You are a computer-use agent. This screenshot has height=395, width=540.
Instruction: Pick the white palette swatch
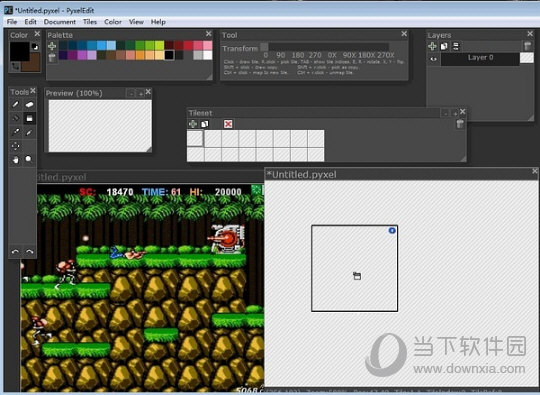[207, 55]
